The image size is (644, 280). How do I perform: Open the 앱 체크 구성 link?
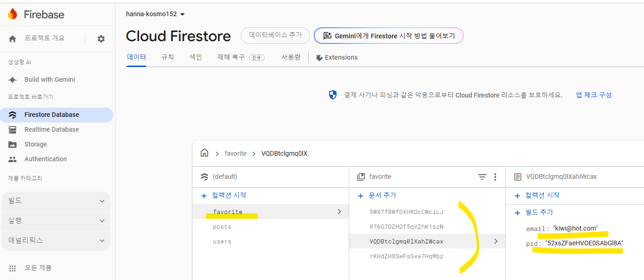pyautogui.click(x=594, y=95)
